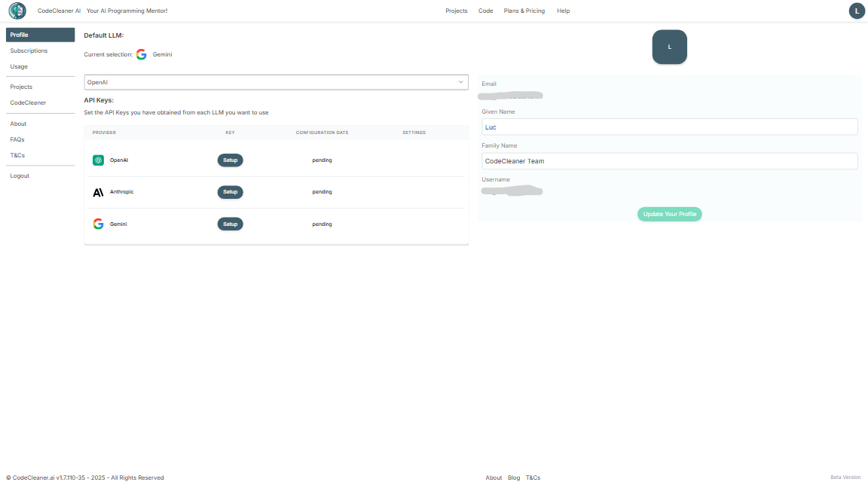Click the Google icon beside Current selection

coord(142,54)
